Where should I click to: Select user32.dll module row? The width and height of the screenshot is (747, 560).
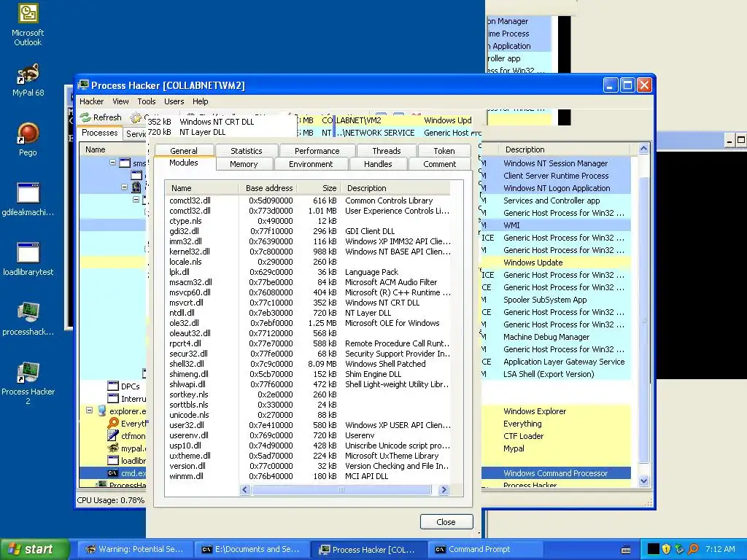tap(309, 425)
